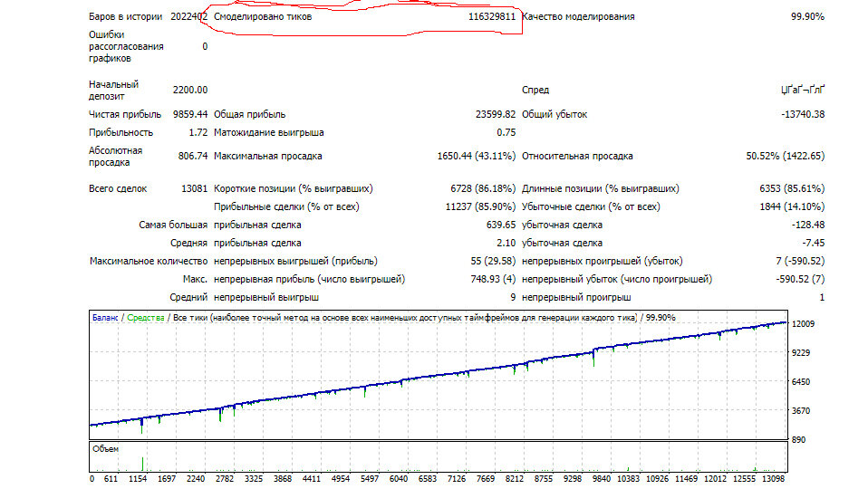Image resolution: width=868 pixels, height=489 pixels.
Task: Select 'непрерывный проигрыш' label in bottom row
Action: click(x=576, y=298)
